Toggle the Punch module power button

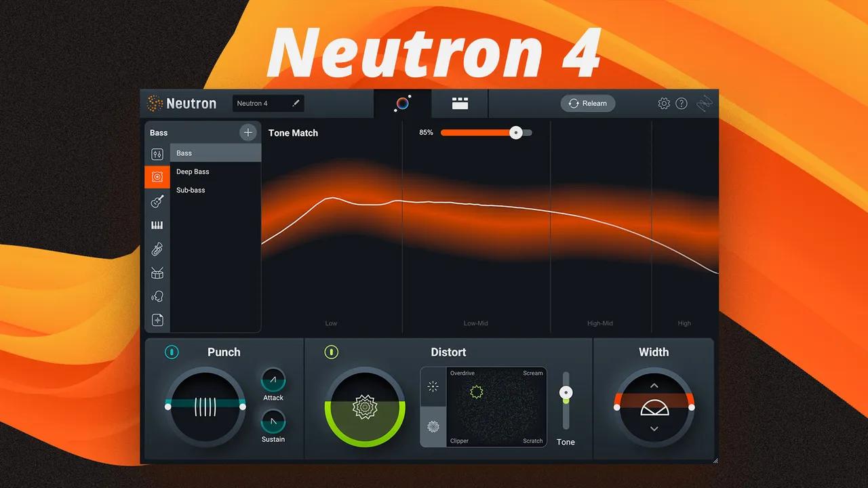172,352
